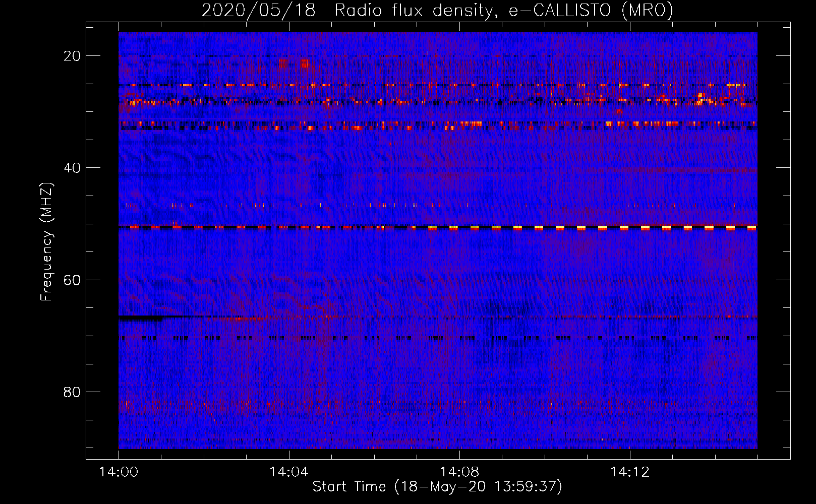Click the 14:08 time tick label
The width and height of the screenshot is (816, 504).
(x=459, y=472)
